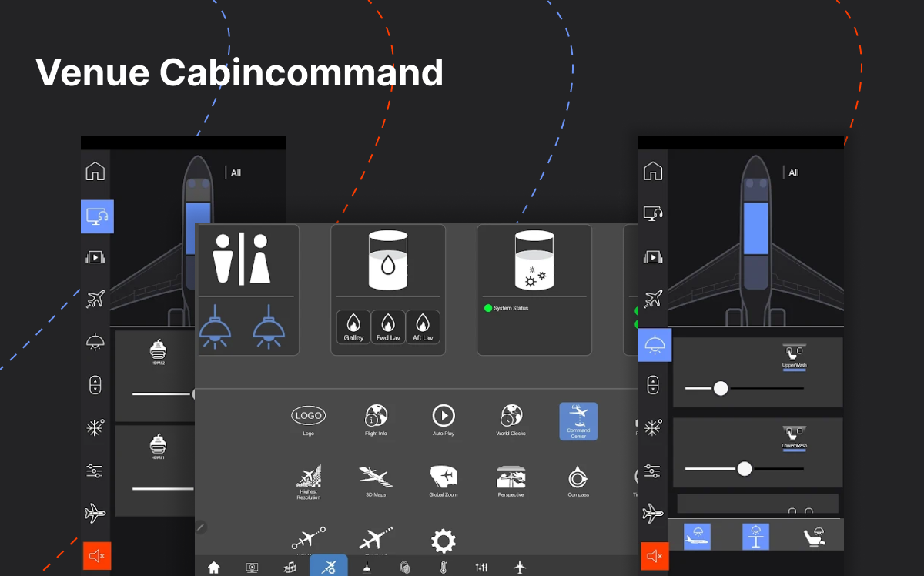Open 3D Maps view

pyautogui.click(x=376, y=477)
